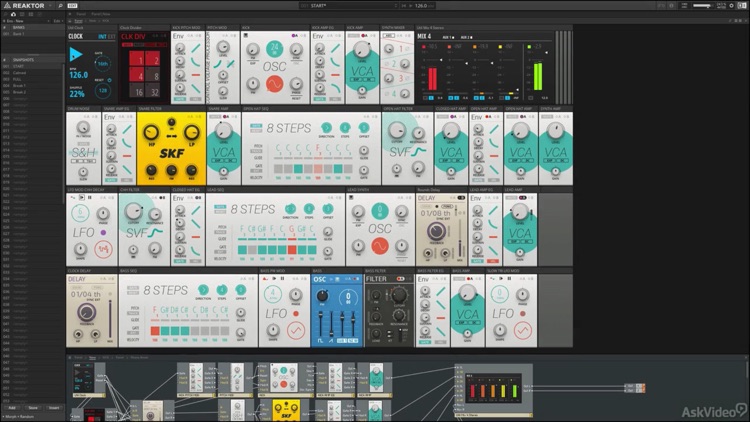Click the info icon in header
The width and height of the screenshot is (750, 422).
(x=672, y=6)
